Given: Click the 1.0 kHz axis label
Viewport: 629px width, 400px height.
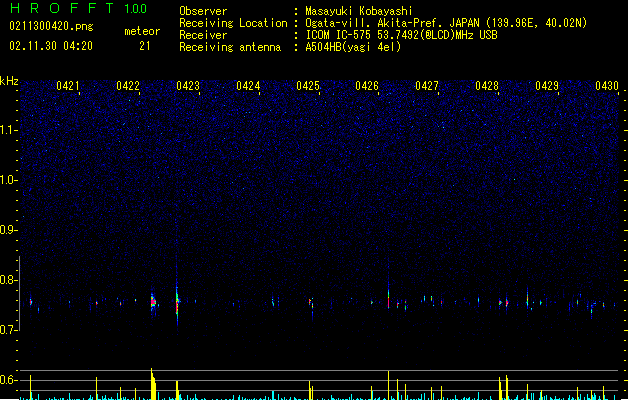Looking at the screenshot, I should pyautogui.click(x=8, y=180).
